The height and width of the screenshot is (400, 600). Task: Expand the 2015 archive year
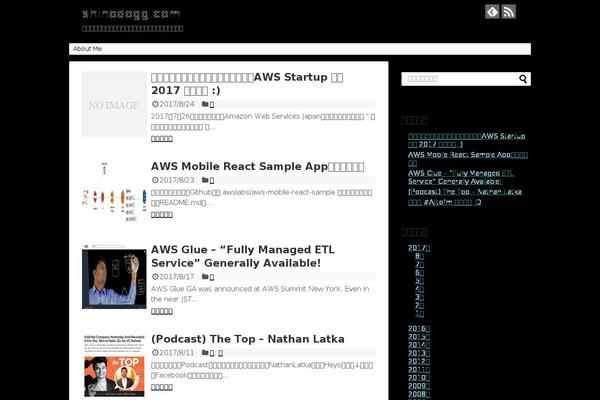(419, 337)
